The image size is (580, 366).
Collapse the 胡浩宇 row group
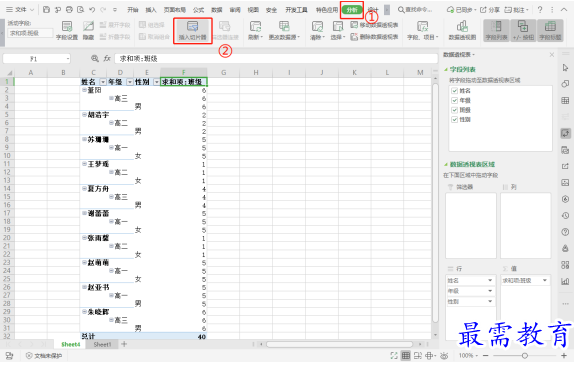(84, 115)
